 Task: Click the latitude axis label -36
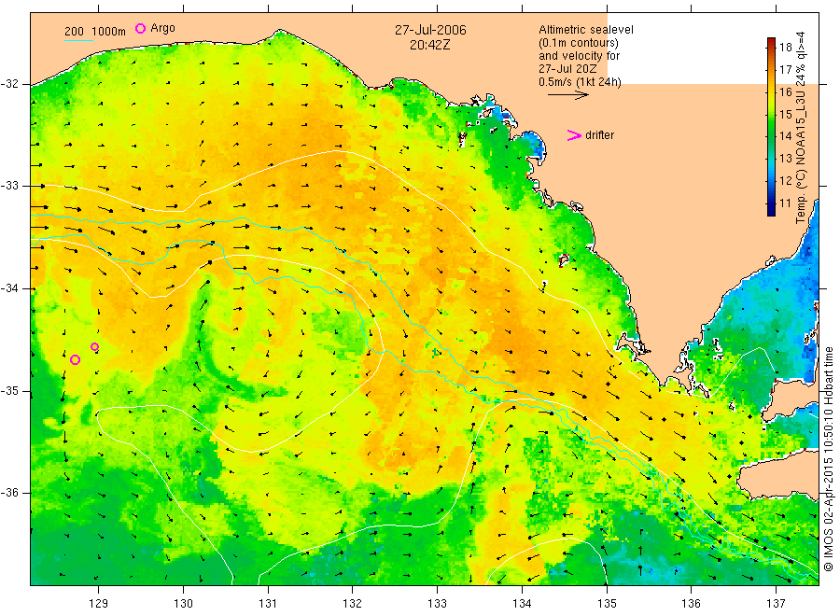pyautogui.click(x=9, y=493)
